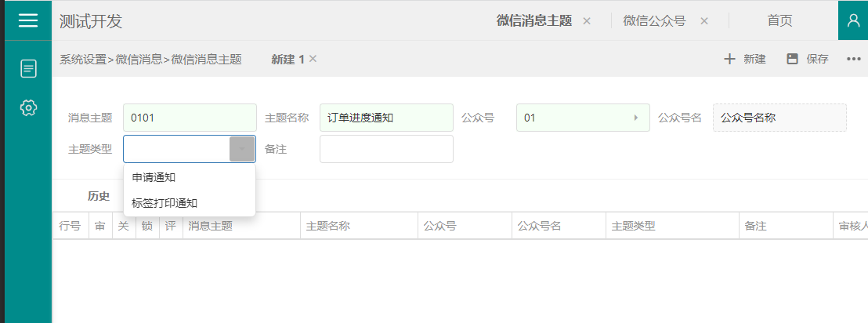This screenshot has width=868, height=323.
Task: Click the 保存 floppy disk icon
Action: coord(792,59)
